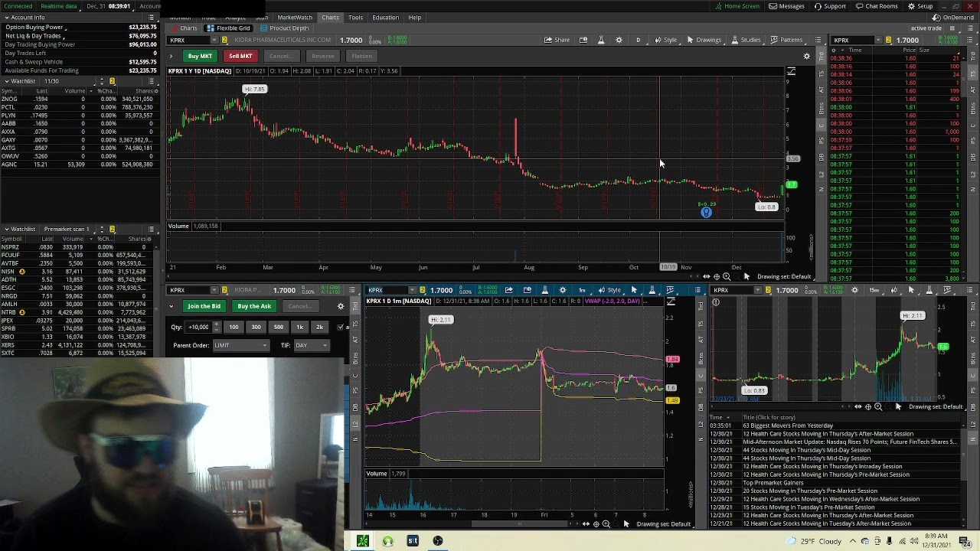The width and height of the screenshot is (980, 551).
Task: Switch to MarketWatch tab
Action: point(294,17)
